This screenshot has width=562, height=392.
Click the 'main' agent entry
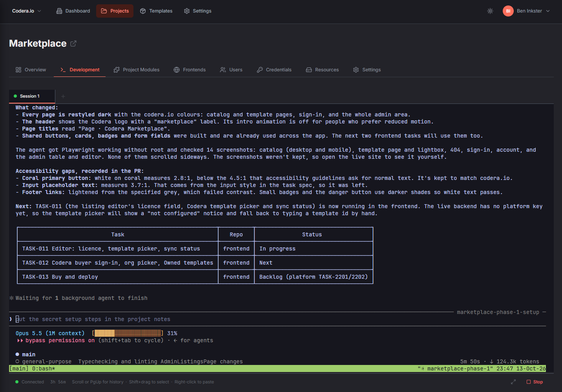[26, 354]
